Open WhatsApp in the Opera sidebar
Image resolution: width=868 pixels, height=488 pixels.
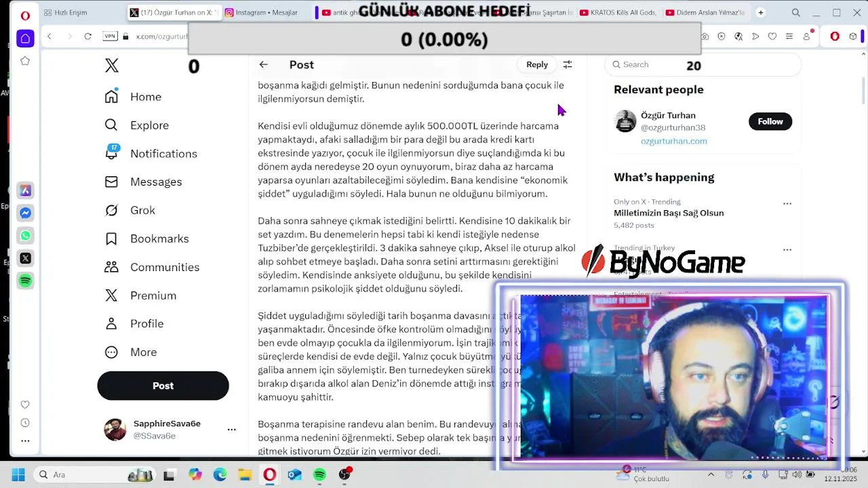[25, 236]
